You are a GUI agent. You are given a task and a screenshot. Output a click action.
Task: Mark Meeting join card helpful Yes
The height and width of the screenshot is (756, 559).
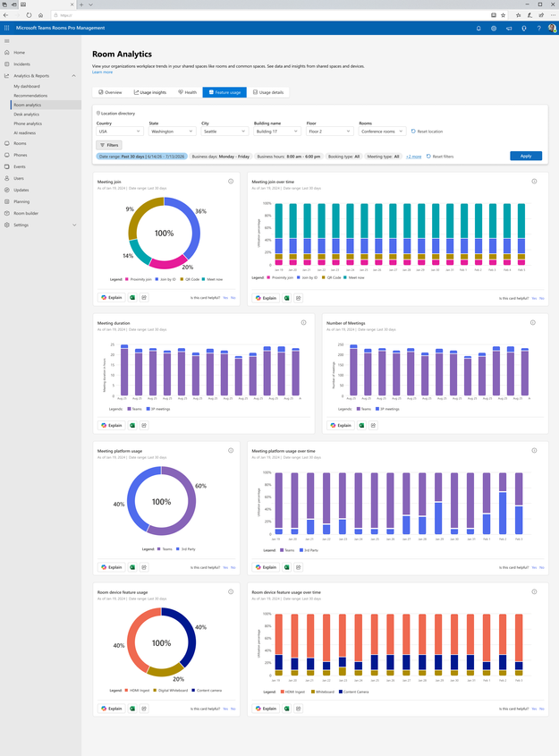[x=225, y=298]
